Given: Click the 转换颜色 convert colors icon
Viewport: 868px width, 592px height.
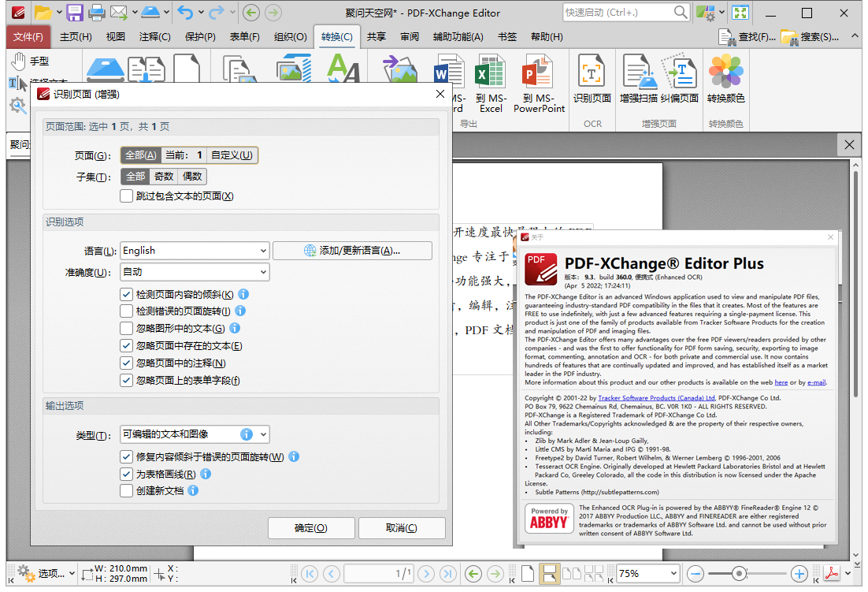Looking at the screenshot, I should click(725, 79).
